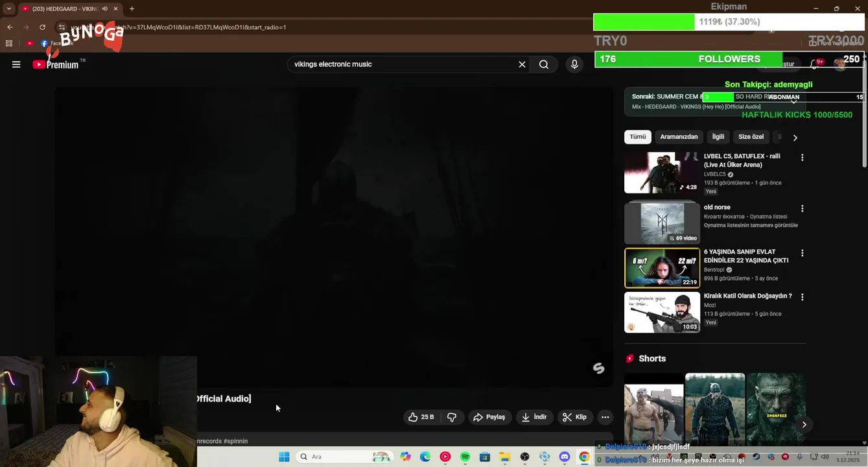Open YouTube hamburger guide menu

point(16,64)
